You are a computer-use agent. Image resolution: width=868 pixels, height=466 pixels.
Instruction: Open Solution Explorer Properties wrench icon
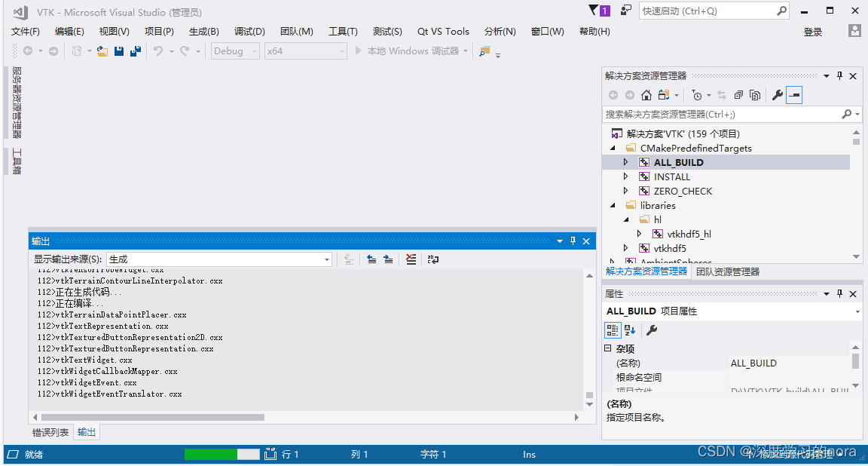pyautogui.click(x=778, y=95)
